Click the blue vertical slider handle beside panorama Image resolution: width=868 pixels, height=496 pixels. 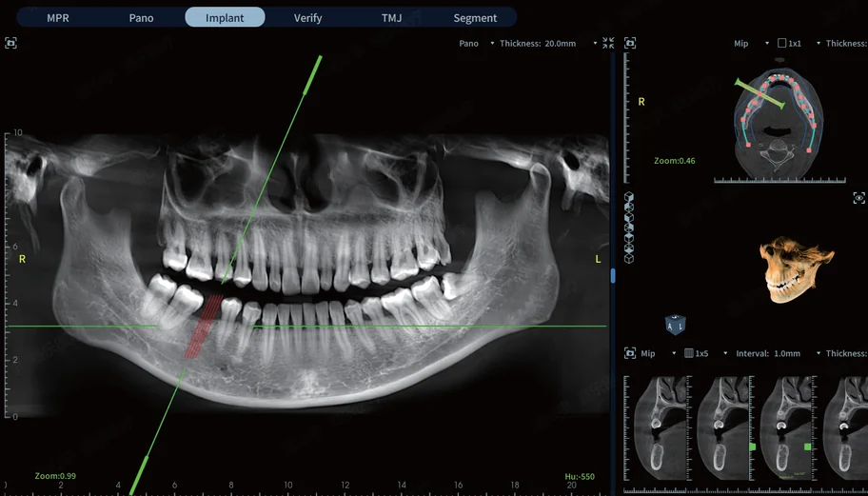(x=613, y=276)
